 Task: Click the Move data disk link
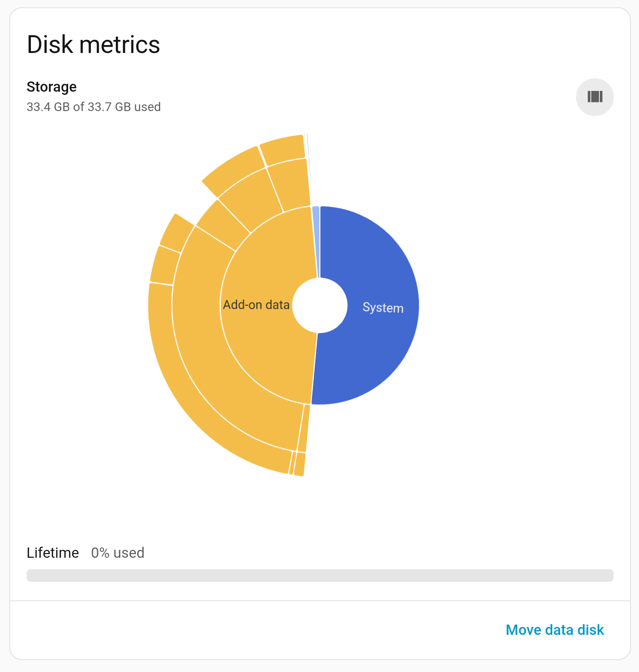554,630
